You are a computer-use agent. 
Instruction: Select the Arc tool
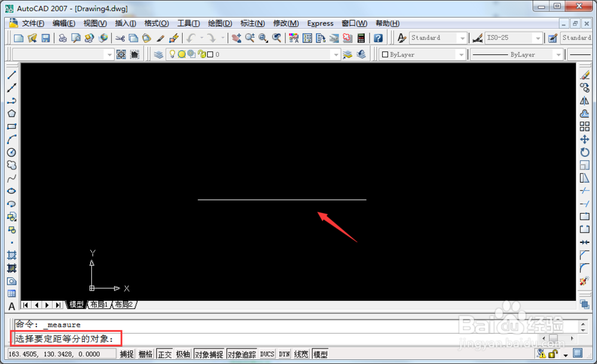[12, 140]
